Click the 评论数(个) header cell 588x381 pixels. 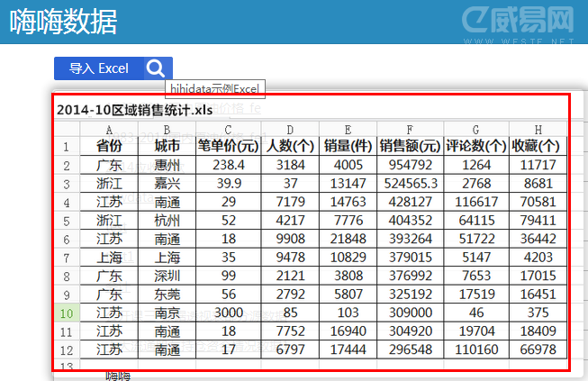pyautogui.click(x=476, y=146)
